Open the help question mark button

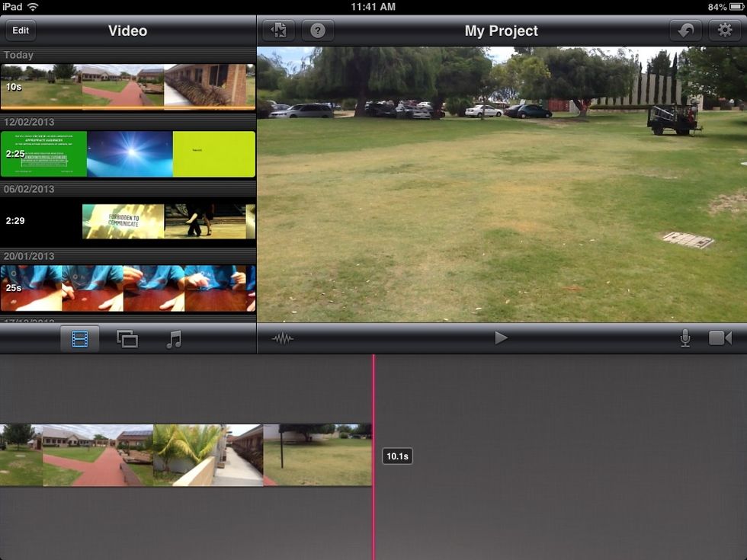[x=318, y=30]
